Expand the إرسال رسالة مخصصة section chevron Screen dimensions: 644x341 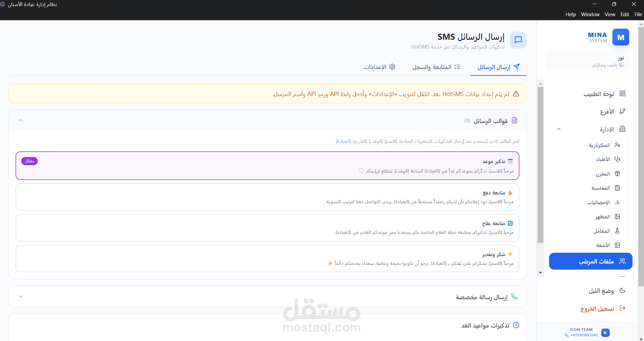point(21,297)
